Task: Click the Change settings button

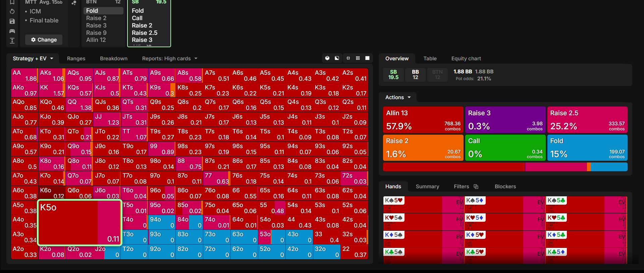Action: (44, 40)
